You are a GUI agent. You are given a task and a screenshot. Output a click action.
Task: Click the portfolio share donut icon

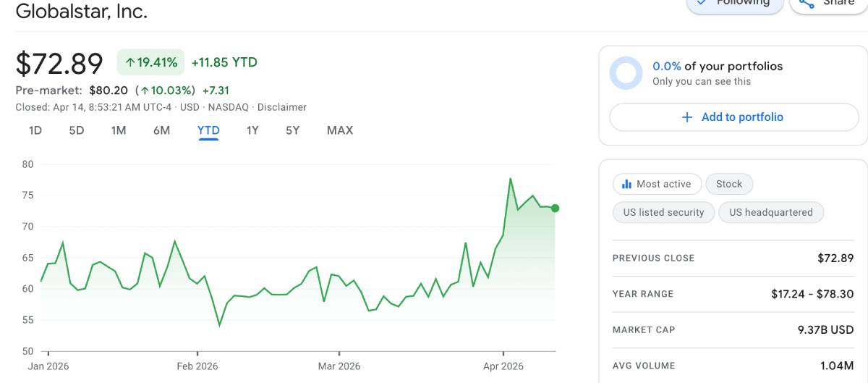(x=626, y=73)
